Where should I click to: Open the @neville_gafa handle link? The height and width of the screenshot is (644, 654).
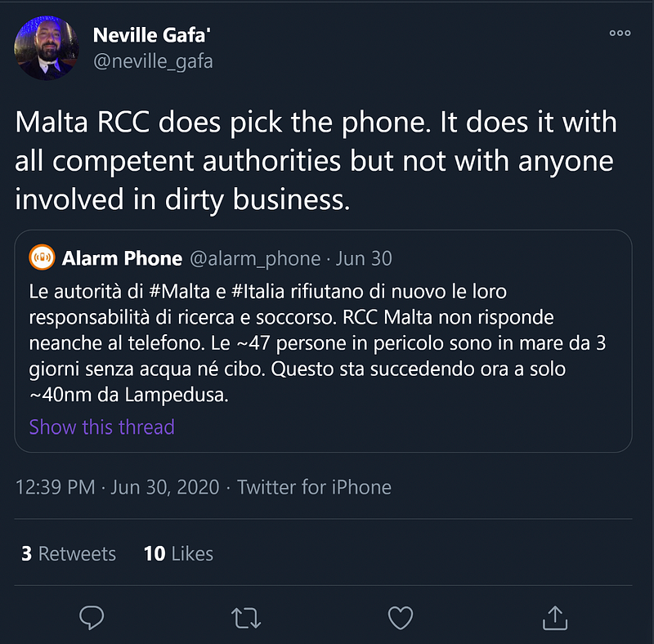click(x=154, y=61)
